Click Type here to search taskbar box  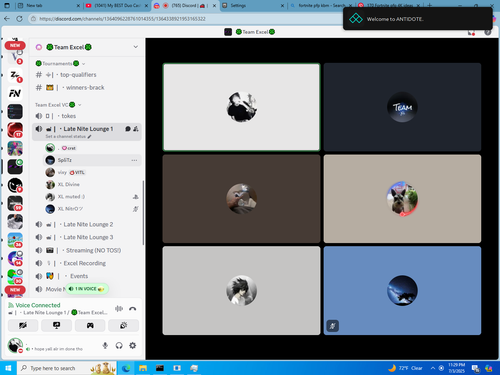[67, 368]
